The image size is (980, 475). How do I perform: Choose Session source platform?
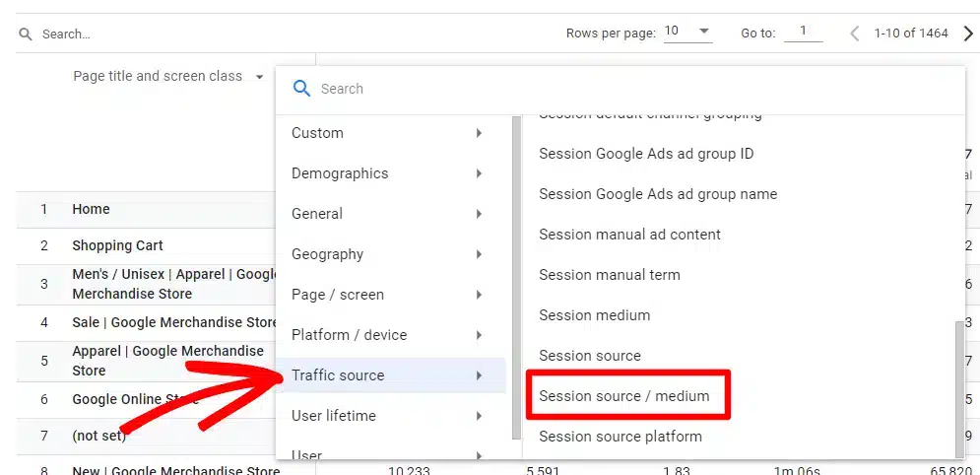pos(621,437)
